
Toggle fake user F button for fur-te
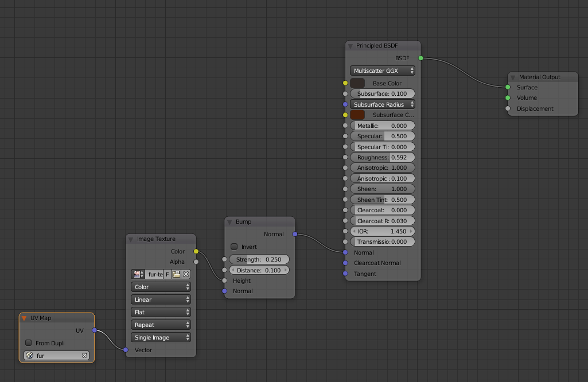(168, 274)
